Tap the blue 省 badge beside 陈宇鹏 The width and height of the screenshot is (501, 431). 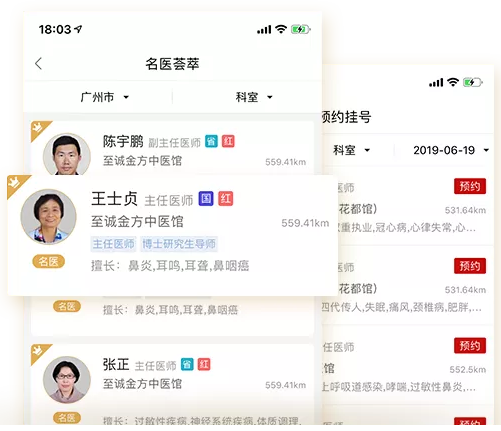click(x=211, y=141)
